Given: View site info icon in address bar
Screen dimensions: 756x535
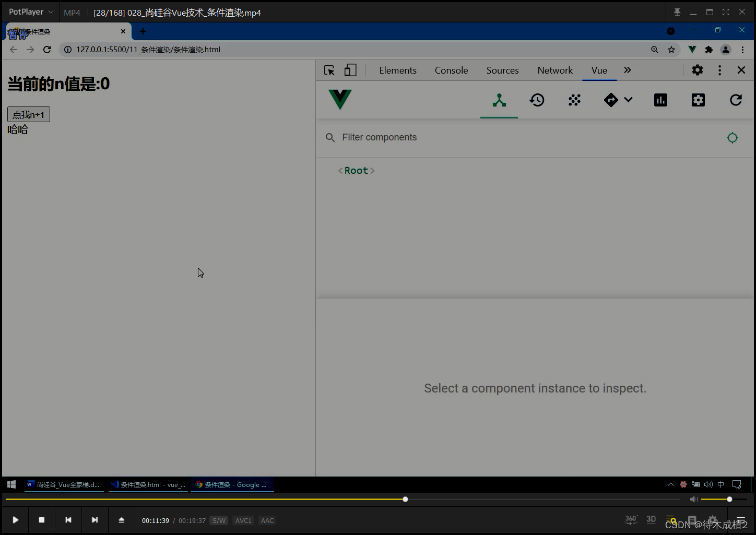Looking at the screenshot, I should click(x=68, y=50).
